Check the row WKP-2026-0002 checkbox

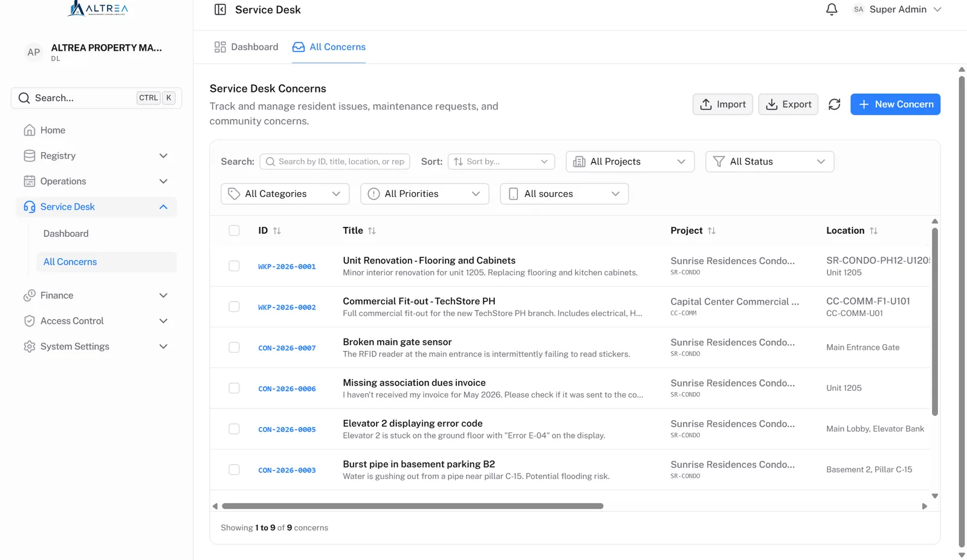234,307
